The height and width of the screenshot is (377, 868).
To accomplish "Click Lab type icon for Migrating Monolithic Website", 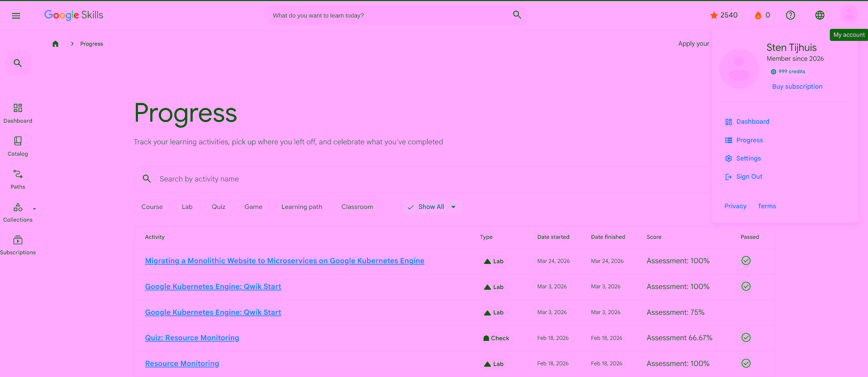I will point(487,261).
